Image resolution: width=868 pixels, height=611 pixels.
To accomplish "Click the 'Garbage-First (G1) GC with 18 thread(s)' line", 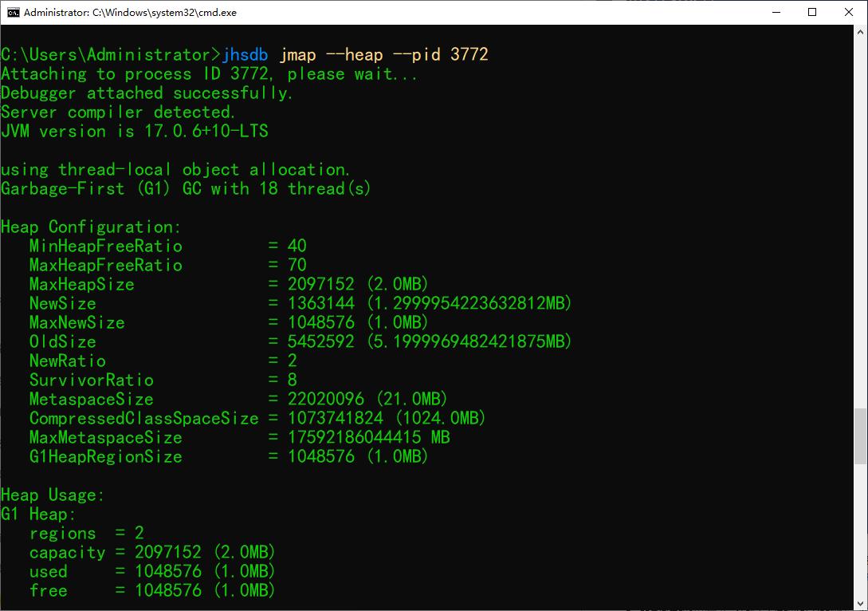I will 186,189.
